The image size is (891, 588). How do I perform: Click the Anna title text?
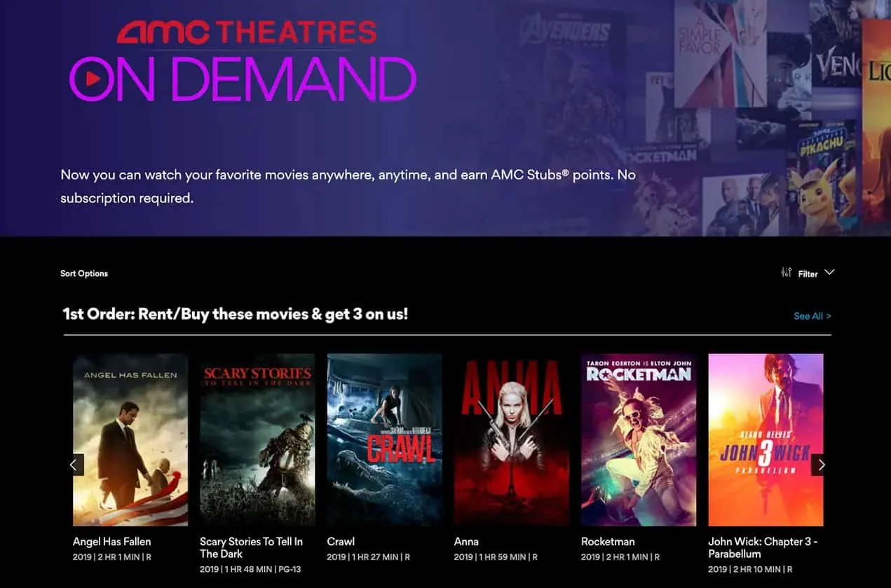pos(466,542)
